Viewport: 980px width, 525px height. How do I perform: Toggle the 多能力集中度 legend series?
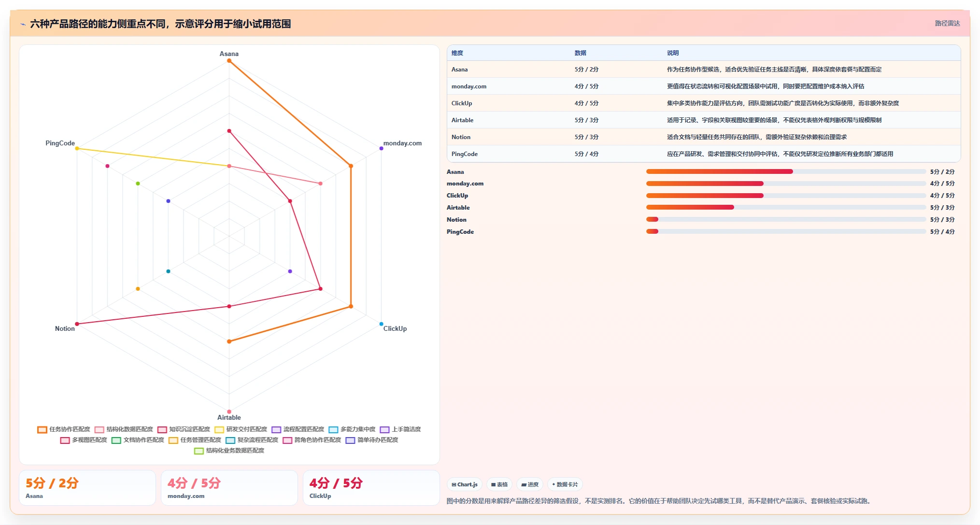pos(352,429)
